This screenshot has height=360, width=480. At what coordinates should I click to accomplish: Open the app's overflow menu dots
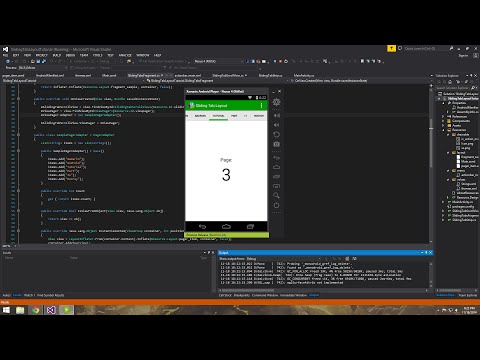tap(262, 105)
